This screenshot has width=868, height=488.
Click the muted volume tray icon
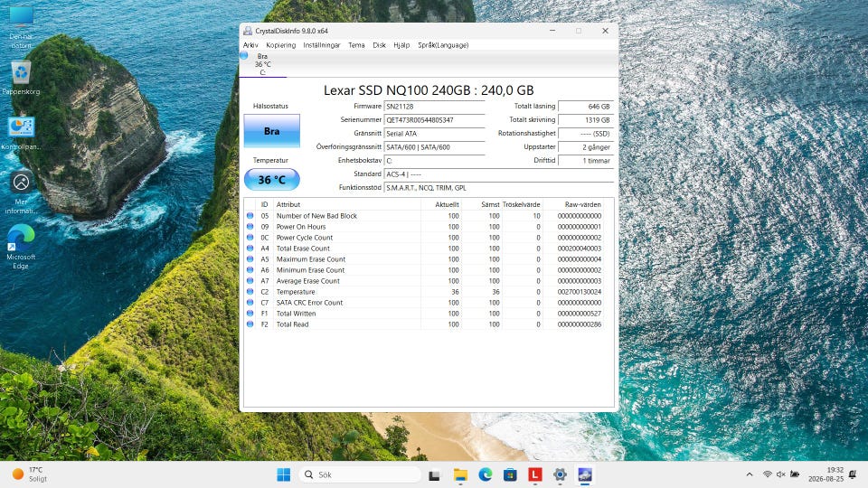(781, 474)
